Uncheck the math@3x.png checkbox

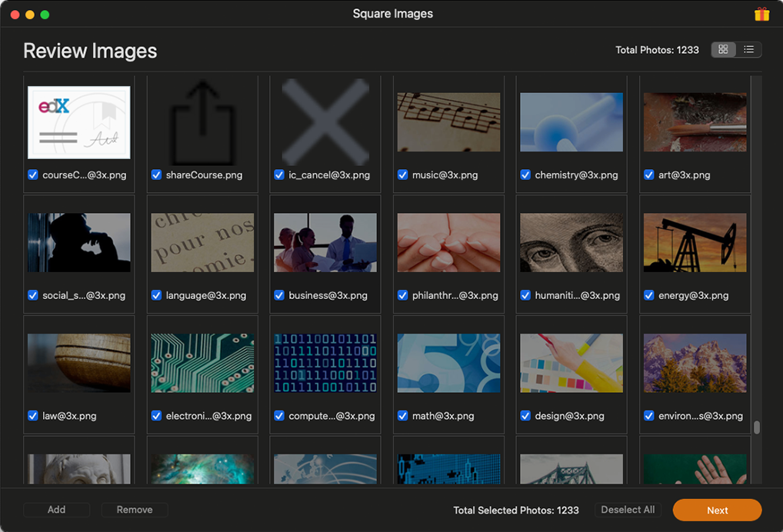click(x=402, y=416)
